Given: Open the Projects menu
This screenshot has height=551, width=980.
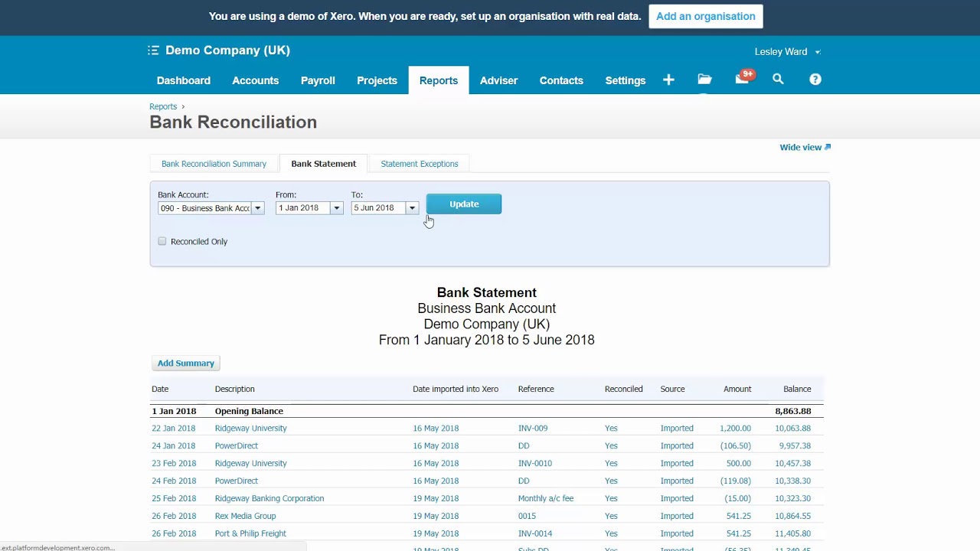Looking at the screenshot, I should (x=377, y=80).
